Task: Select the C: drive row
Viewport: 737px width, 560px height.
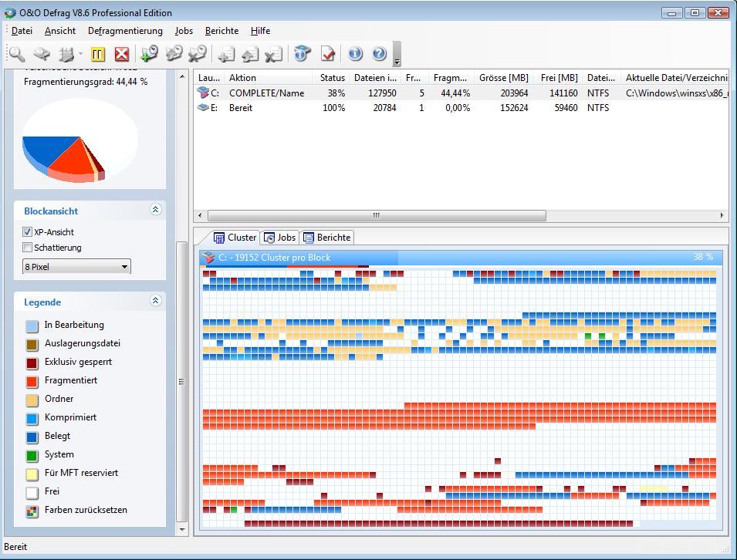Action: coord(461,93)
